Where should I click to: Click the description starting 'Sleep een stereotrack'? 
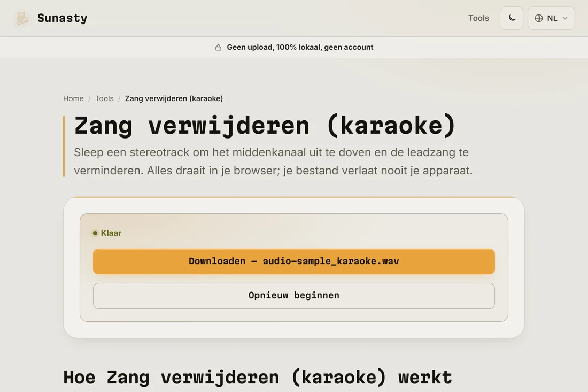273,162
